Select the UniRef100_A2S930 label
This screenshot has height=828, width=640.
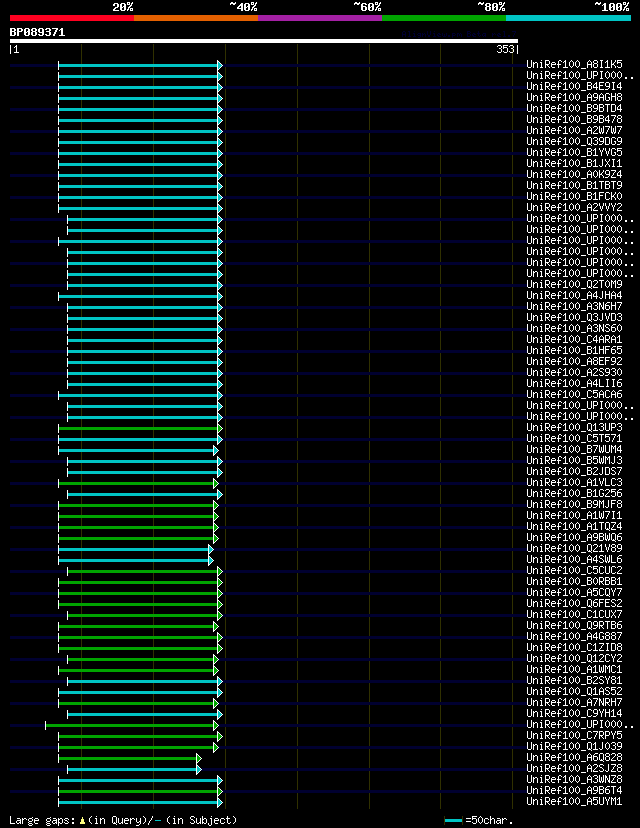574,372
